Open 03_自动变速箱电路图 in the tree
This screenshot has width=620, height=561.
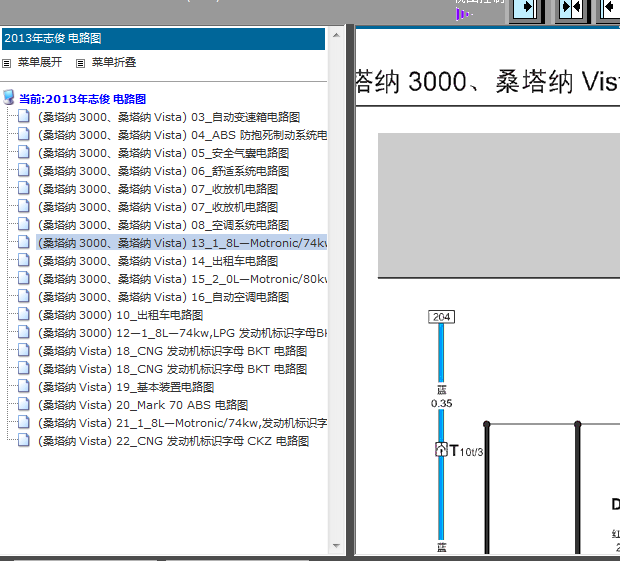[169, 117]
